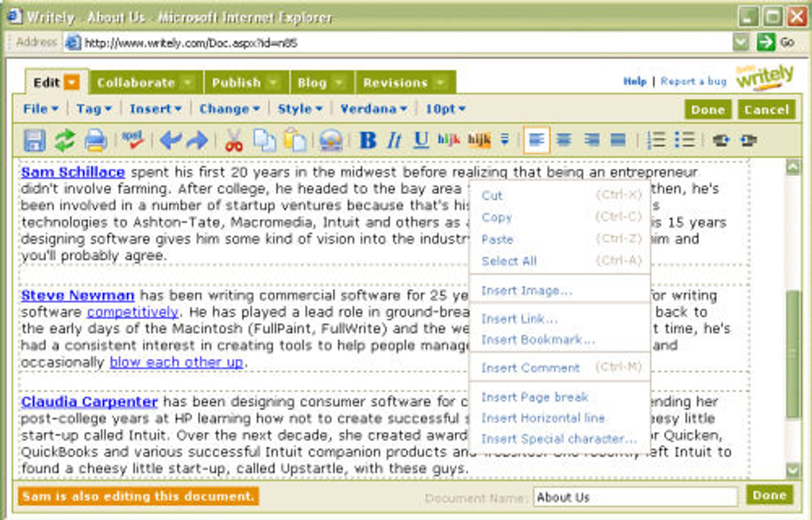This screenshot has height=520, width=812.
Task: Click the Document Name input field
Action: (x=635, y=497)
